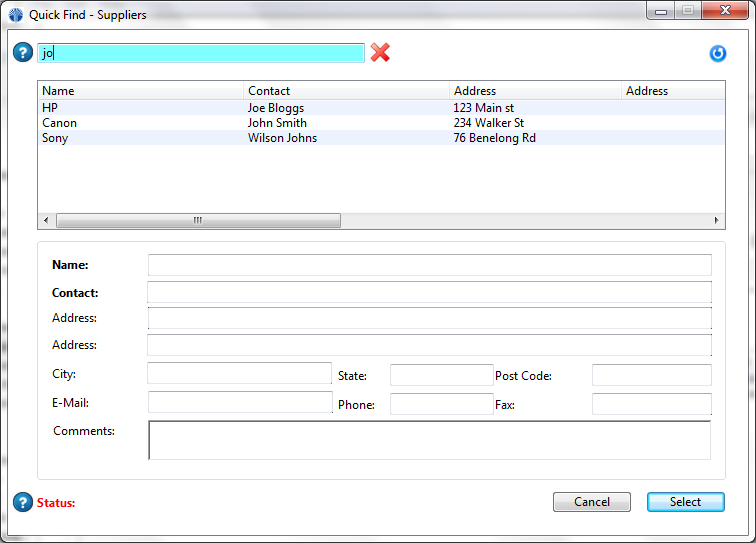Click the horizontal scrollbar thumb
Image resolution: width=756 pixels, height=543 pixels.
[x=198, y=220]
